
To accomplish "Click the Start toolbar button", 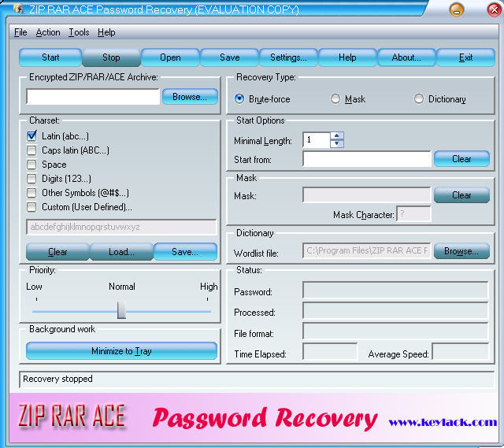I will 50,57.
